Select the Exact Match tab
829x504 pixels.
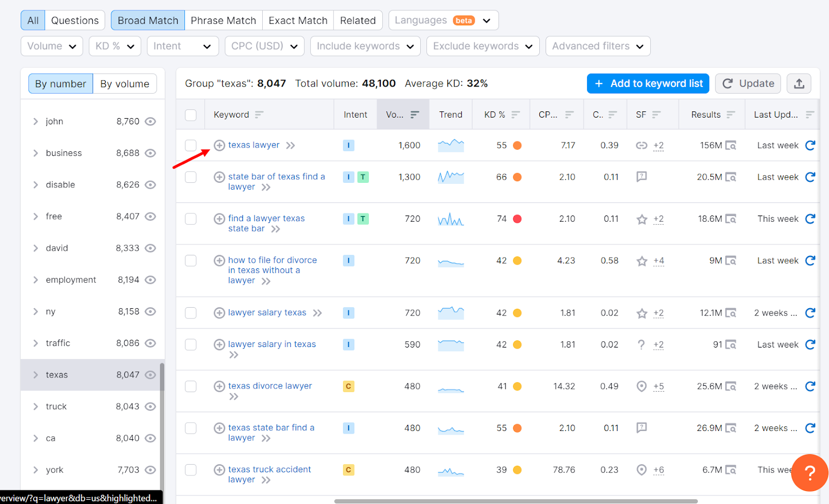tap(298, 20)
